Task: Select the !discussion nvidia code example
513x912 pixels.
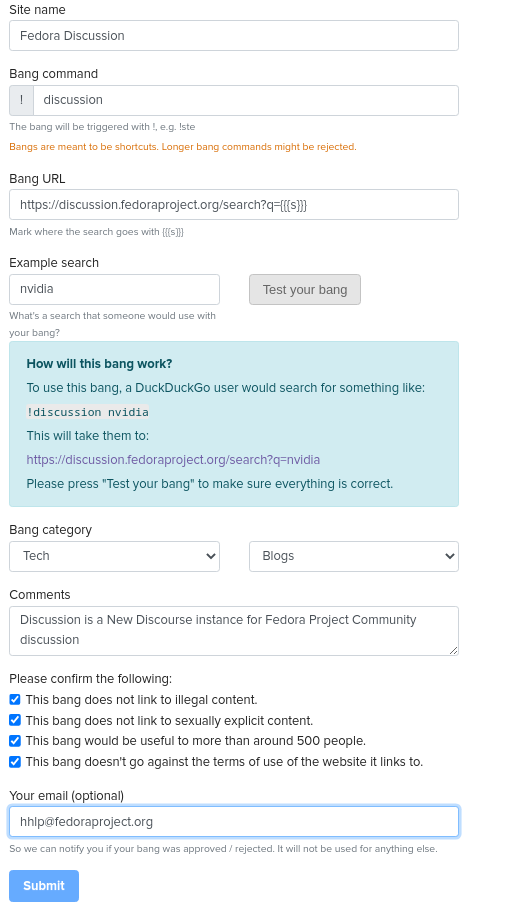Action: tap(88, 412)
